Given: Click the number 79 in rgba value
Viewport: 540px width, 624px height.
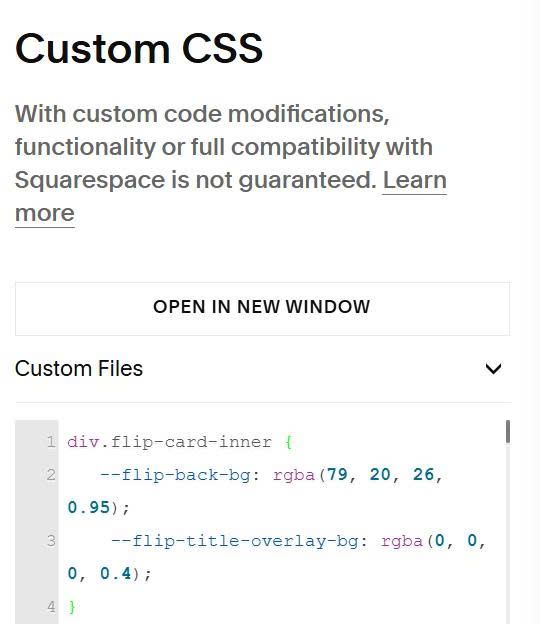Looking at the screenshot, I should pyautogui.click(x=337, y=474).
